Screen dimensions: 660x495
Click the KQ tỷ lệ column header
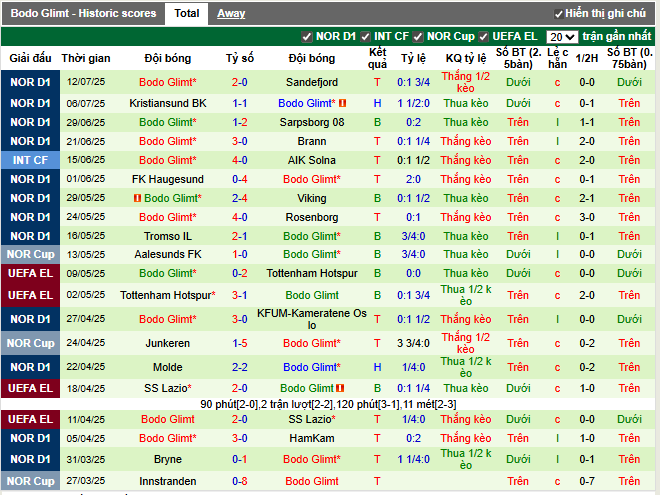[x=466, y=58]
